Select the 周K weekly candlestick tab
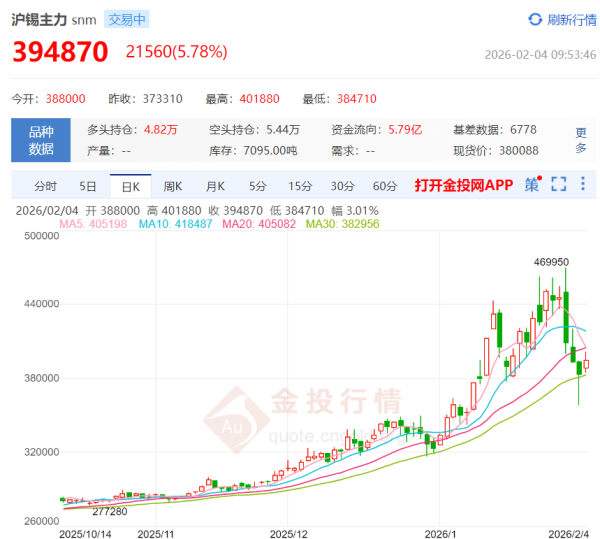600x539 pixels. 173,186
